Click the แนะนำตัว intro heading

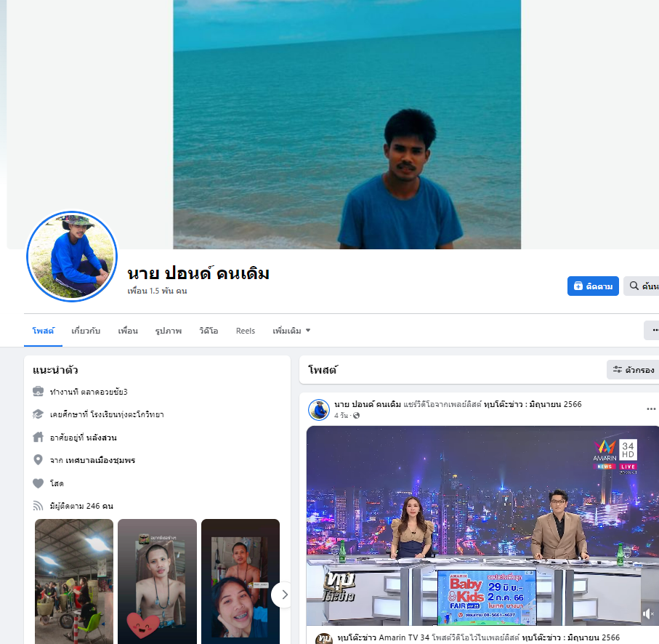[55, 370]
